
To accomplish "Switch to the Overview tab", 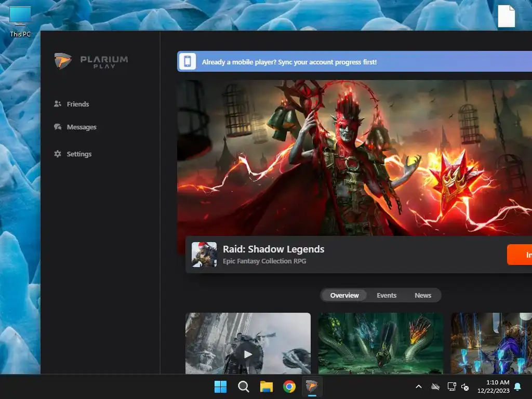I will (x=344, y=295).
